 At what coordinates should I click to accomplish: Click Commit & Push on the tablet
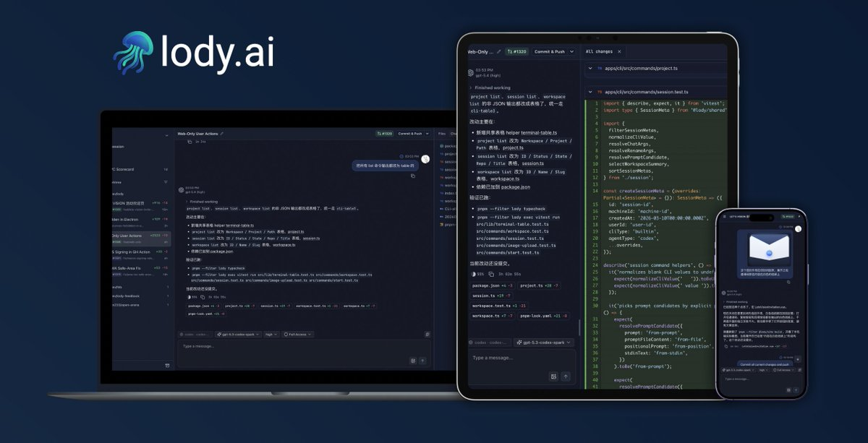tap(550, 52)
